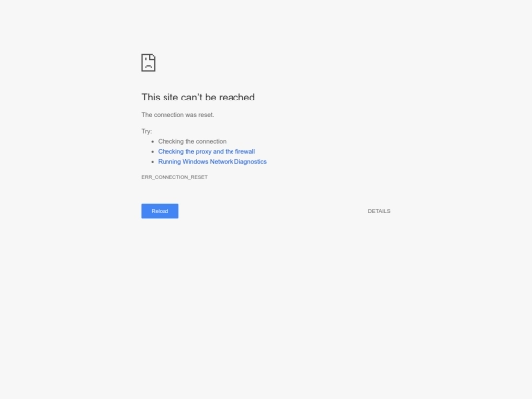
Task: Reload the page with the blue Reload button
Action: click(x=160, y=211)
